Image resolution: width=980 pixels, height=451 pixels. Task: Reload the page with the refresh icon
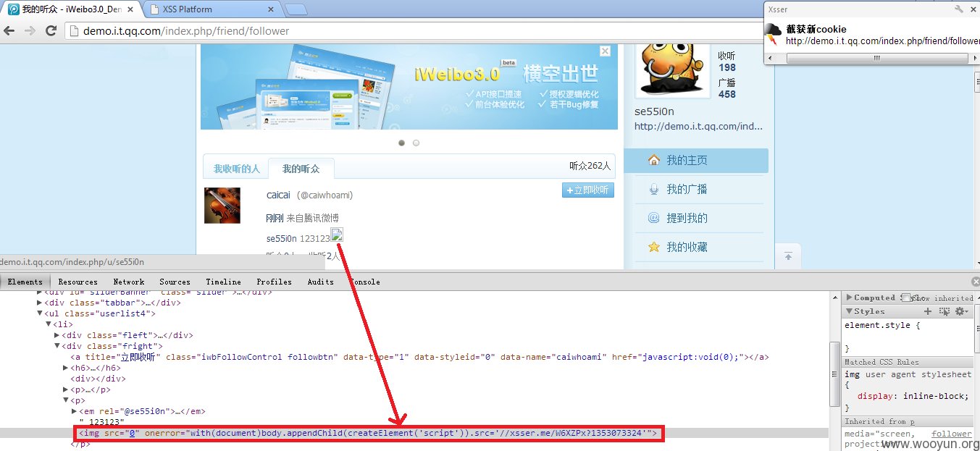[51, 30]
